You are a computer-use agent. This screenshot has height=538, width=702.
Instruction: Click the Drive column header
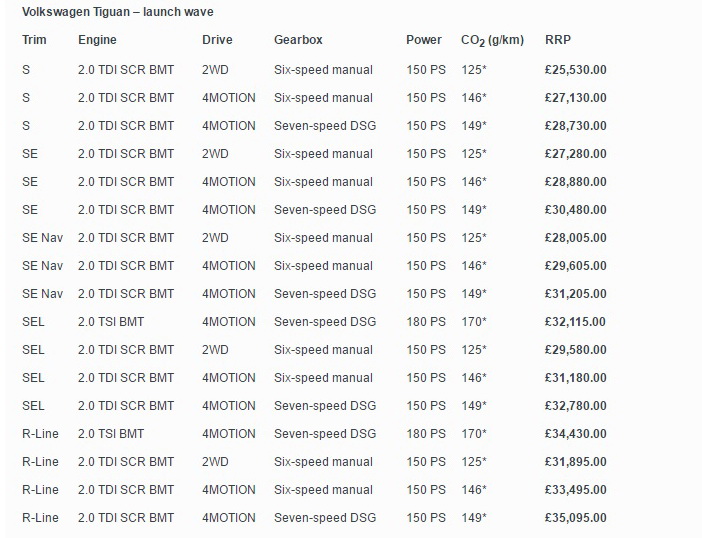(x=217, y=40)
